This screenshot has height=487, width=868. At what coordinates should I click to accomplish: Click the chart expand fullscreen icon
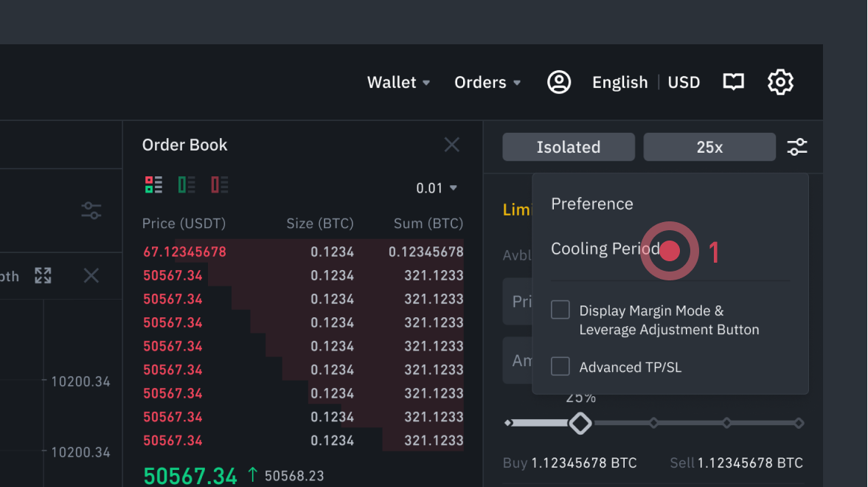(43, 276)
